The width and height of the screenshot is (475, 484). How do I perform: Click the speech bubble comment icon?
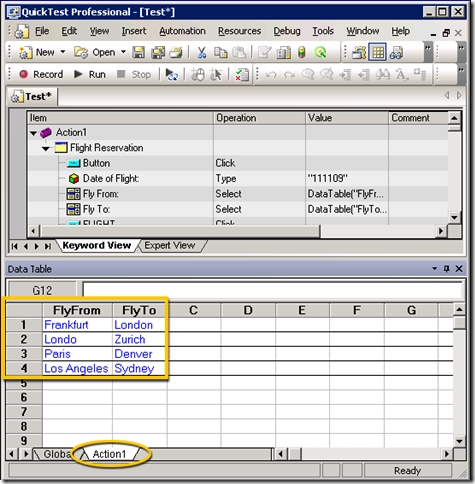pos(308,74)
